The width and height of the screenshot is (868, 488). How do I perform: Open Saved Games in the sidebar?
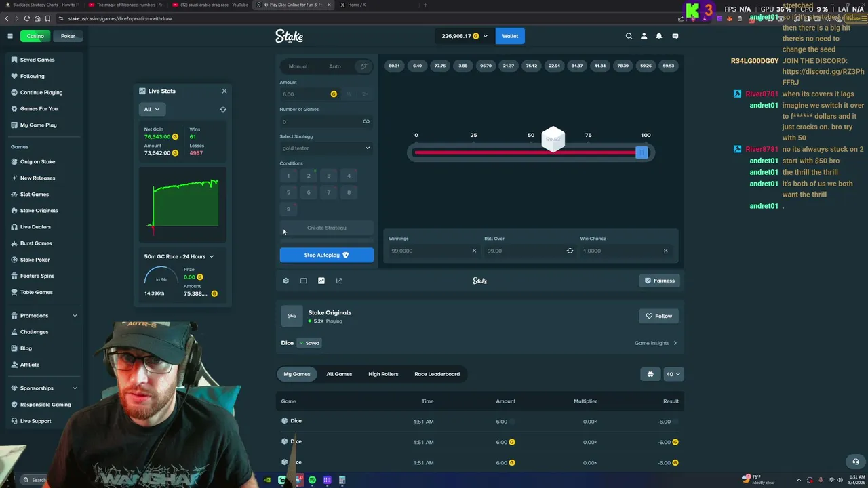tap(37, 60)
